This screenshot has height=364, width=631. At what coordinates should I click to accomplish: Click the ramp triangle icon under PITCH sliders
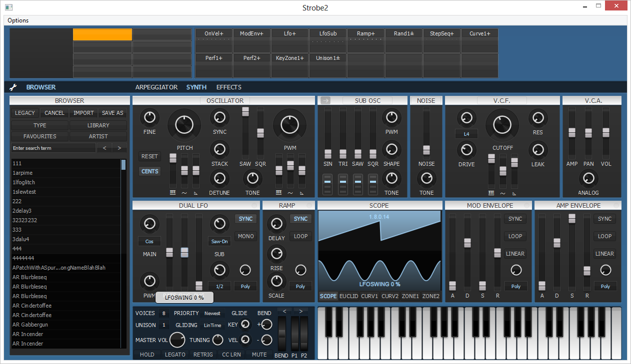point(196,193)
